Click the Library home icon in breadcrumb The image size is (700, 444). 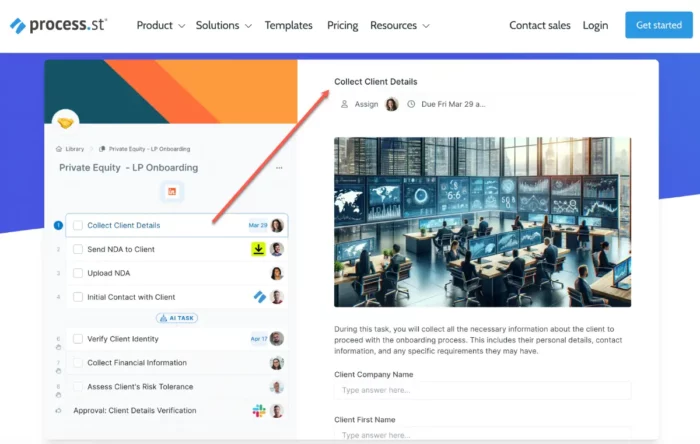pyautogui.click(x=59, y=148)
